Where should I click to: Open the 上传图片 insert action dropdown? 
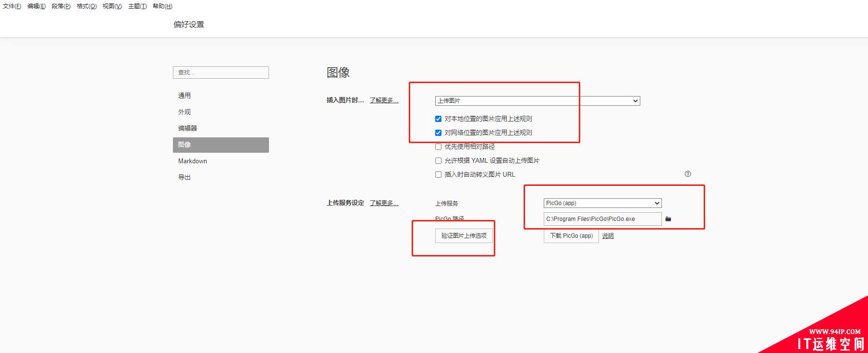[538, 101]
